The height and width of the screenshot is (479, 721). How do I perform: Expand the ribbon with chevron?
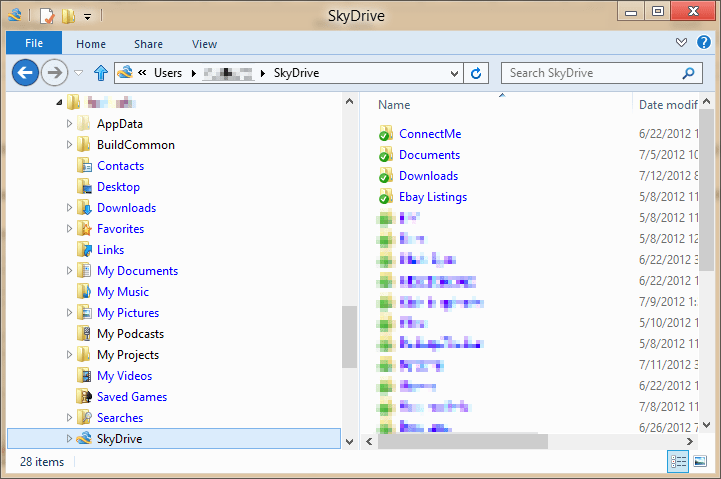coord(681,43)
